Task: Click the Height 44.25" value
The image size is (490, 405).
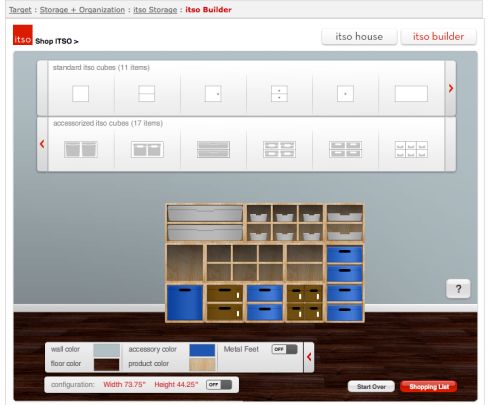Action: pyautogui.click(x=176, y=385)
